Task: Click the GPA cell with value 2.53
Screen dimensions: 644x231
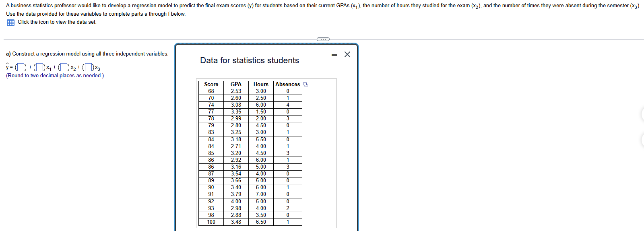Action: point(236,91)
